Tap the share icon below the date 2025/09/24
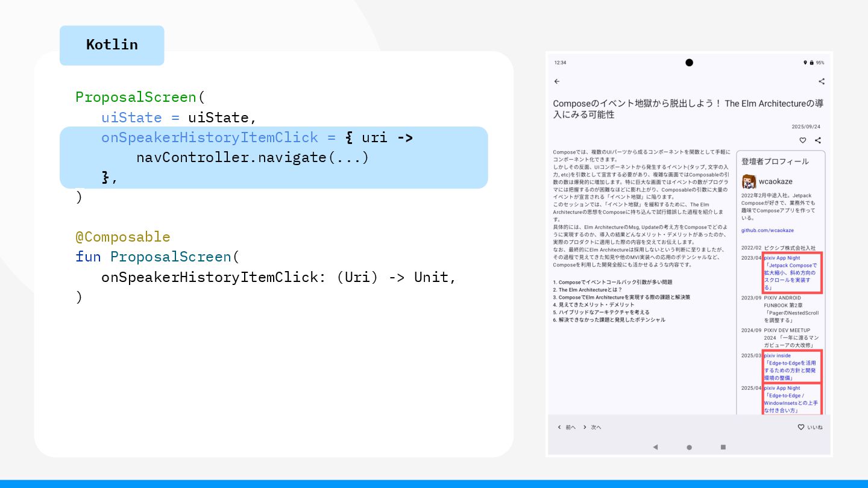 818,140
